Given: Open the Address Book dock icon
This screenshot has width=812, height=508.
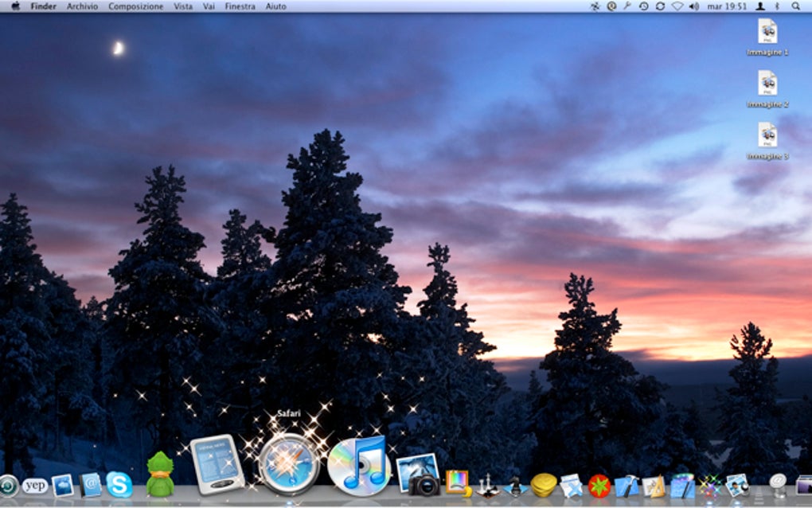Looking at the screenshot, I should [x=91, y=485].
